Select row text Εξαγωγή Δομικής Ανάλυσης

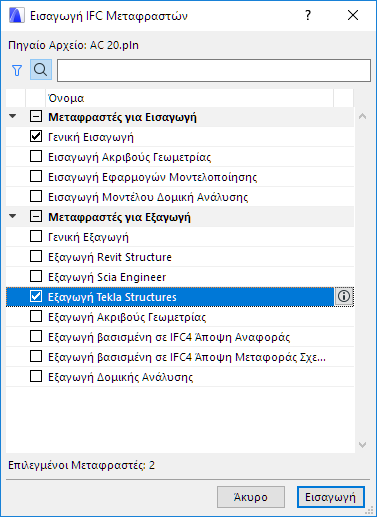121,377
